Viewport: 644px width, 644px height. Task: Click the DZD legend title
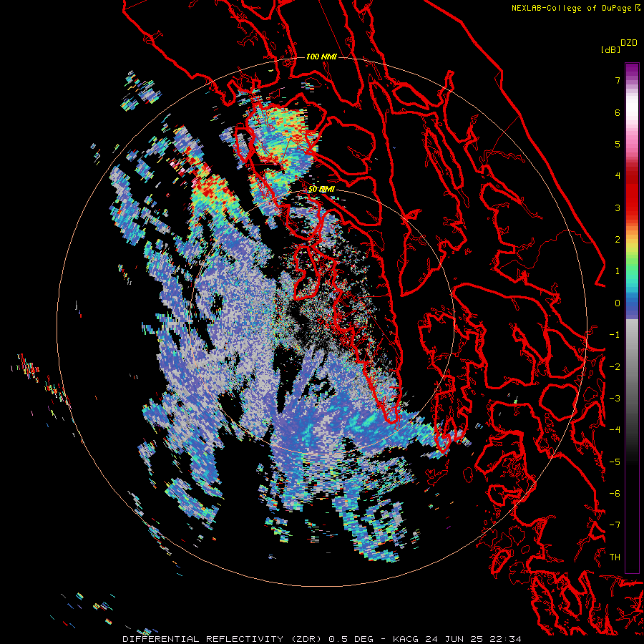tap(629, 43)
